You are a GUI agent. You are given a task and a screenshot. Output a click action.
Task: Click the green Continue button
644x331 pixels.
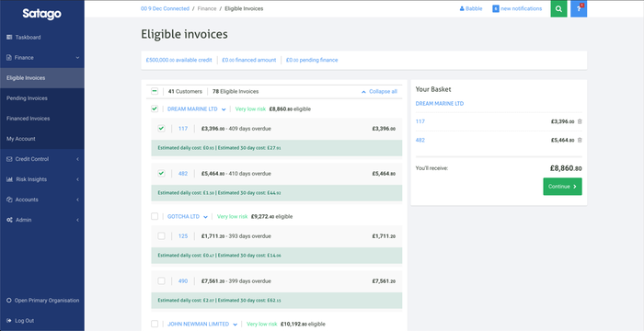(x=562, y=187)
